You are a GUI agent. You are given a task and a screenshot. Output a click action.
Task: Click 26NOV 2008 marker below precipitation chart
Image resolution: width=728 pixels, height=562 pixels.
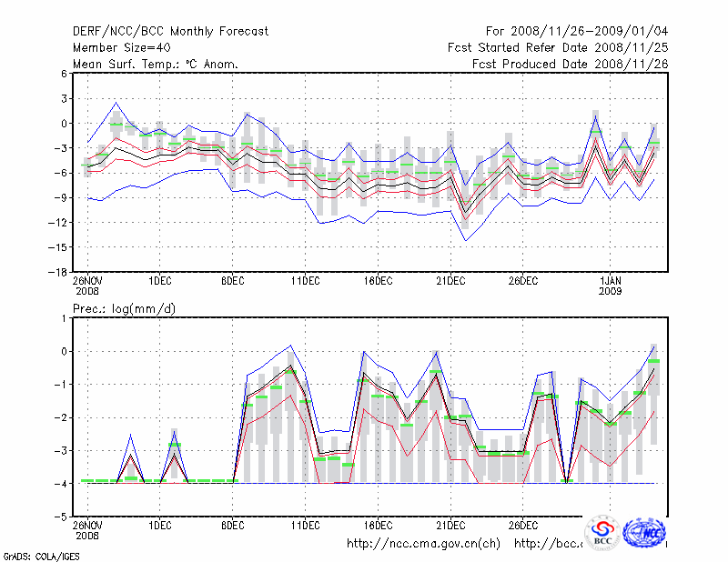(88, 531)
